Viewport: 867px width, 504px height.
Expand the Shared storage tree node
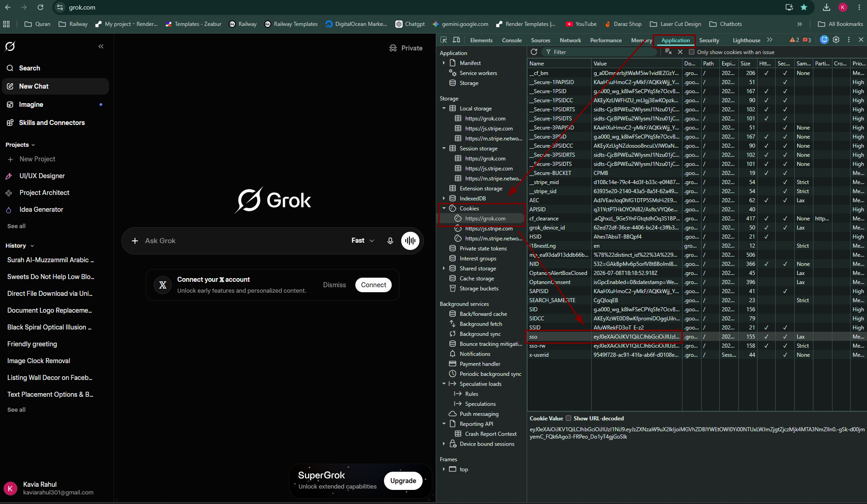pyautogui.click(x=444, y=269)
